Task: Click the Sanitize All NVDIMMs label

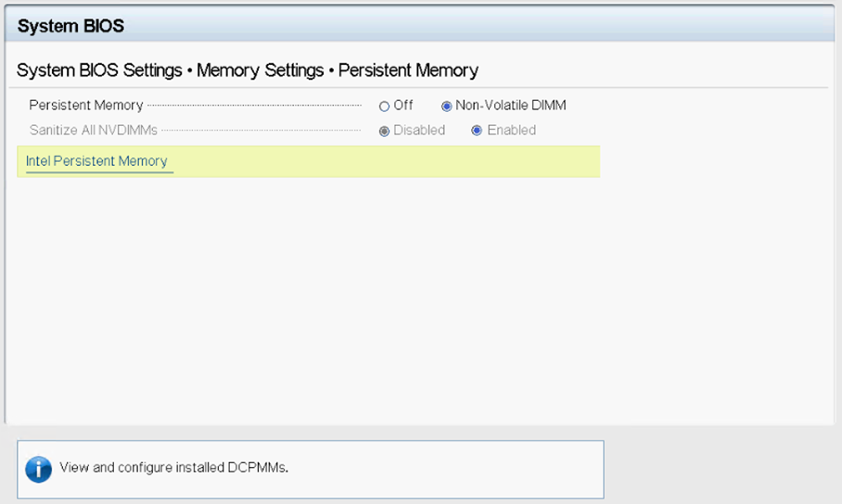Action: pos(94,130)
